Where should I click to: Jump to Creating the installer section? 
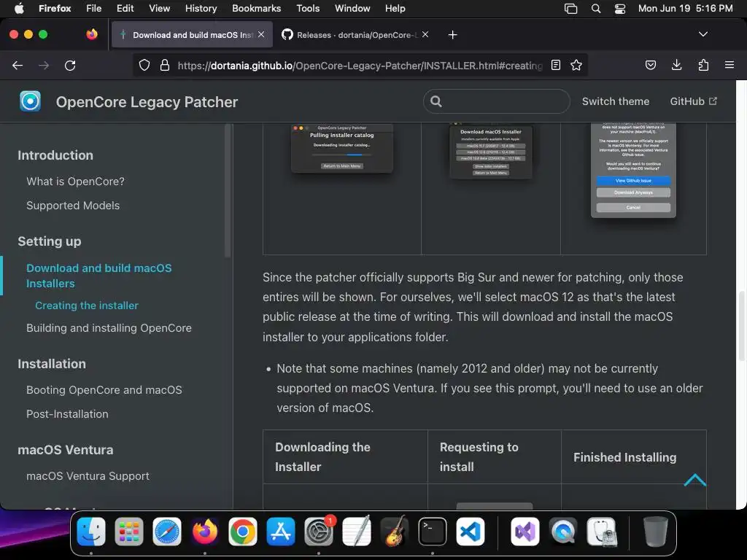(x=87, y=306)
